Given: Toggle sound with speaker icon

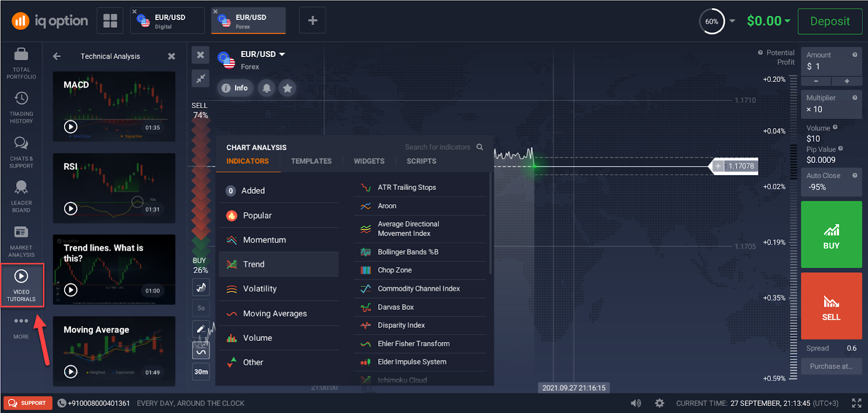Looking at the screenshot, I should pyautogui.click(x=636, y=403).
